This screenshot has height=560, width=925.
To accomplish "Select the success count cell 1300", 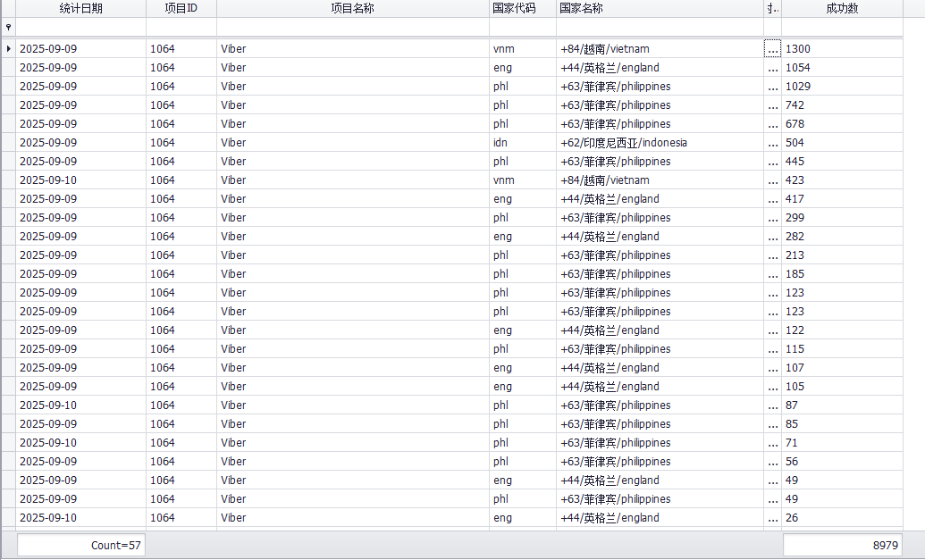I will pos(842,49).
